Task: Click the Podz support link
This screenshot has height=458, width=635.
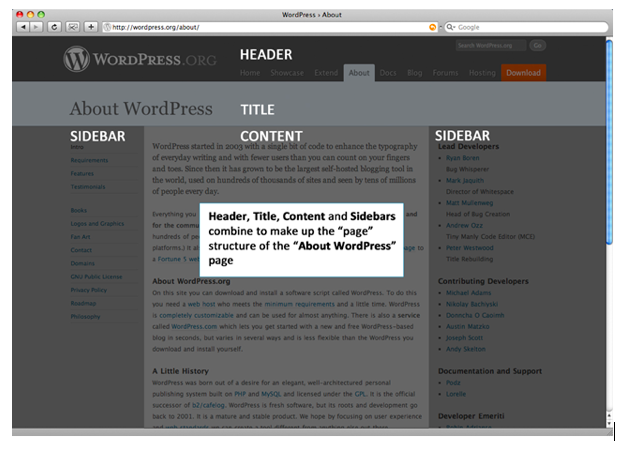Action: 453,383
